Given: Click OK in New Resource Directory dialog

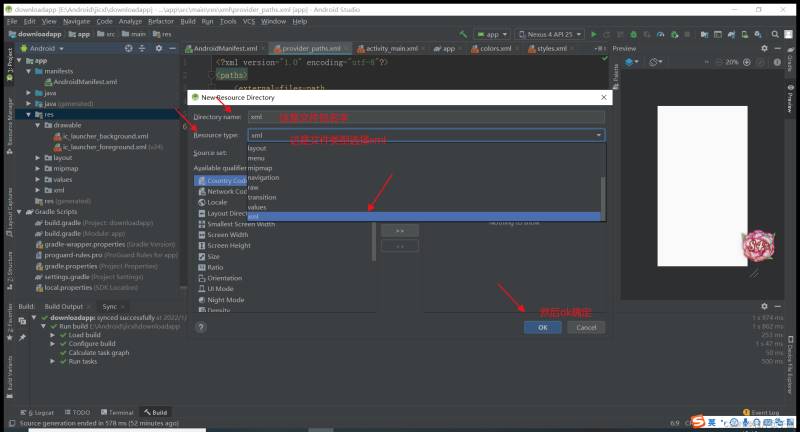Looking at the screenshot, I should (x=542, y=327).
